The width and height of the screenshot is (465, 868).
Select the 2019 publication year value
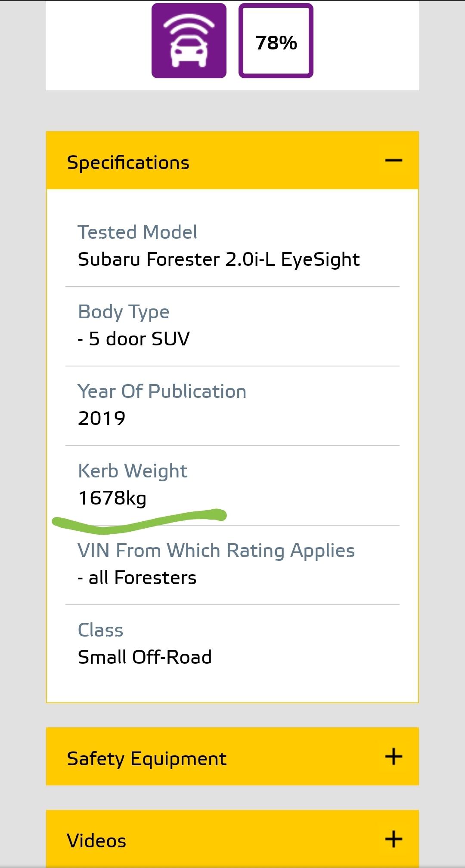102,419
